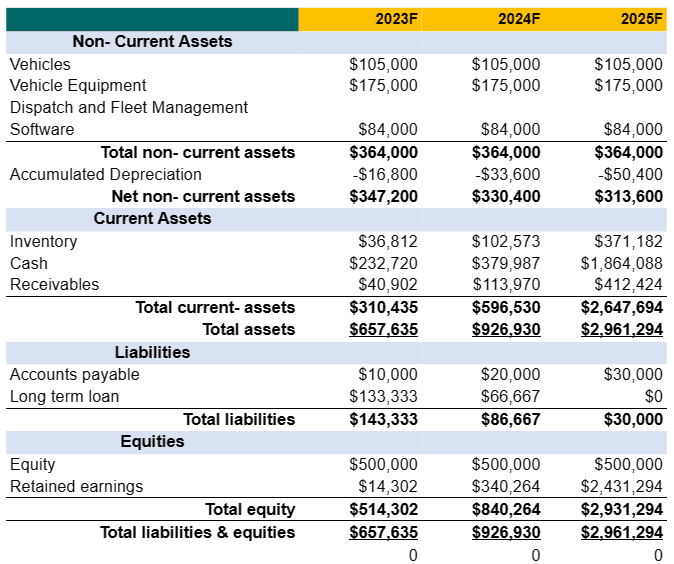Click the Equities section heading
The height and width of the screenshot is (564, 674).
(x=152, y=441)
